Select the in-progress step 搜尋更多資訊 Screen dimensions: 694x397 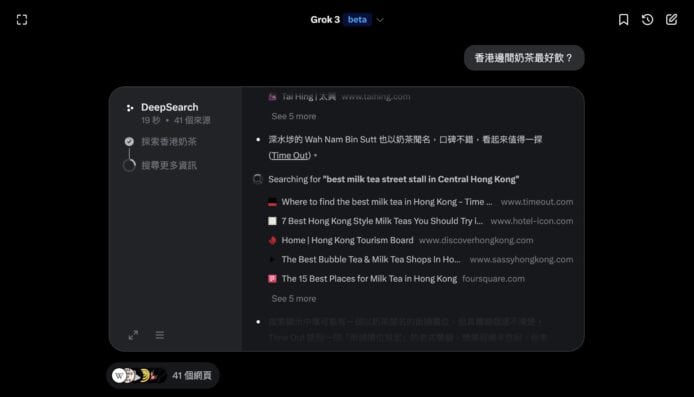click(169, 166)
